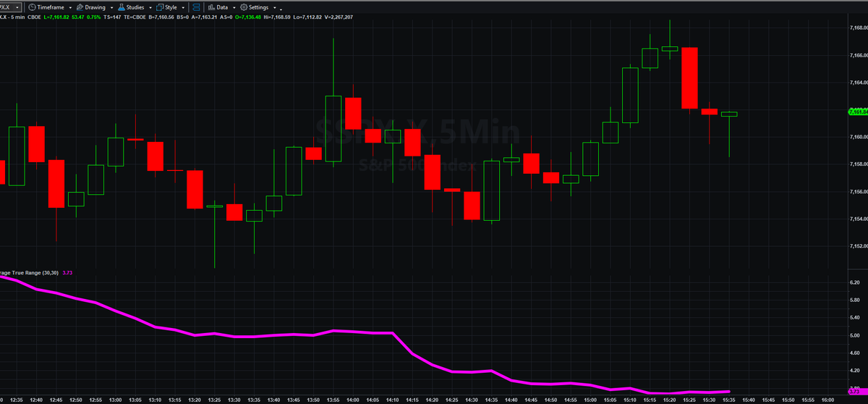The image size is (868, 404).
Task: Click the 5.00 label on ATR axis
Action: pos(855,335)
